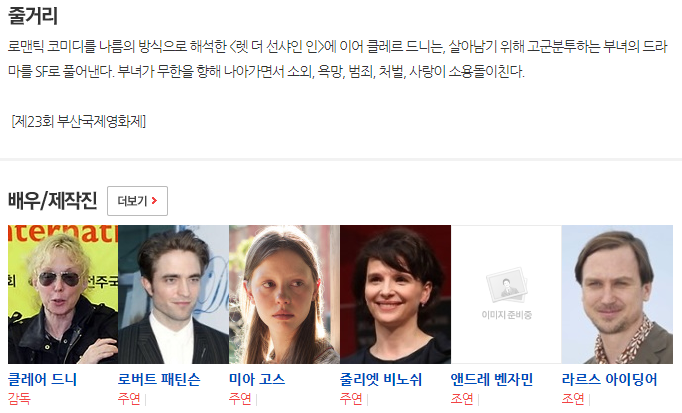Click the red chevron in 더보기 button
Viewport: 682px width, 413px height.
click(x=154, y=201)
